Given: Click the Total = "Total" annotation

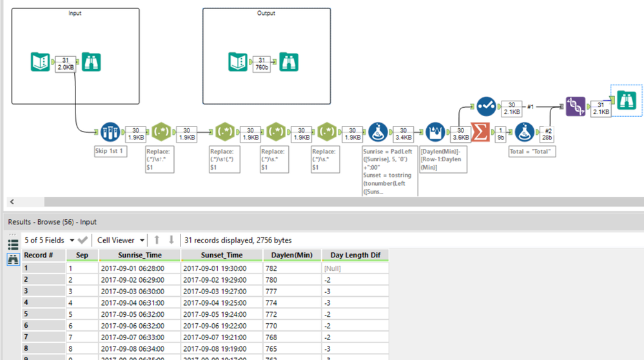Looking at the screenshot, I should coord(532,151).
